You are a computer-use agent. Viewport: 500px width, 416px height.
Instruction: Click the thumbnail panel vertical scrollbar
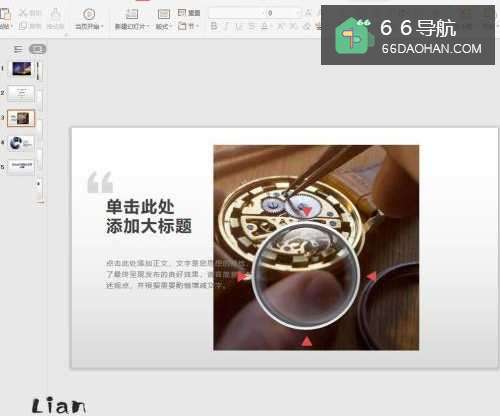coord(39,132)
